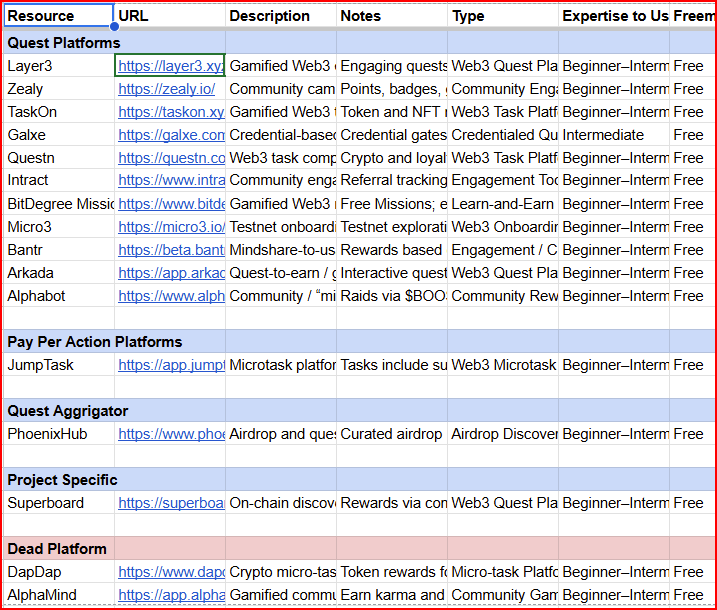Select the Resource header cell
Image resolution: width=717 pixels, height=610 pixels.
tap(58, 16)
